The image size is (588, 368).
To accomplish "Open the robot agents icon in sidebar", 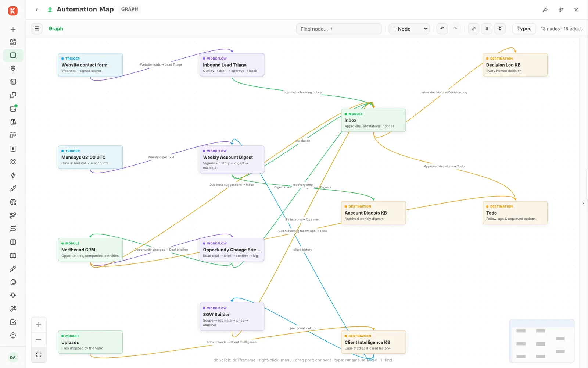I will click(13, 69).
